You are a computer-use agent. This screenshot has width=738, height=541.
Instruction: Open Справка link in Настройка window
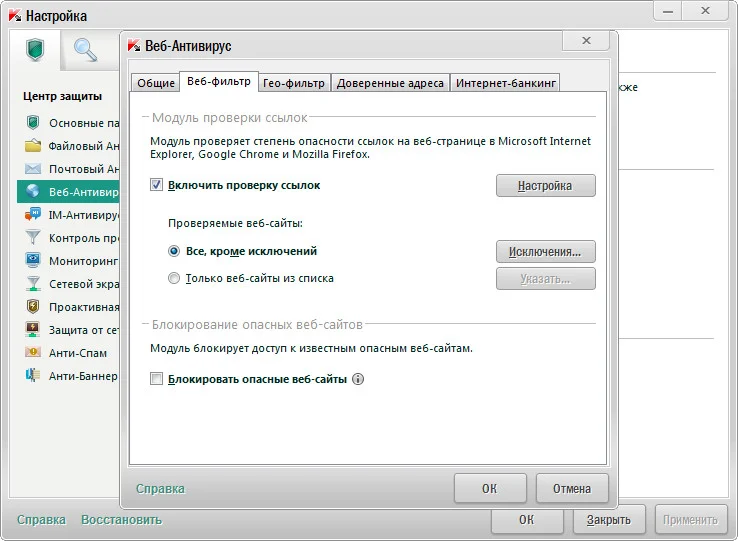(41, 520)
